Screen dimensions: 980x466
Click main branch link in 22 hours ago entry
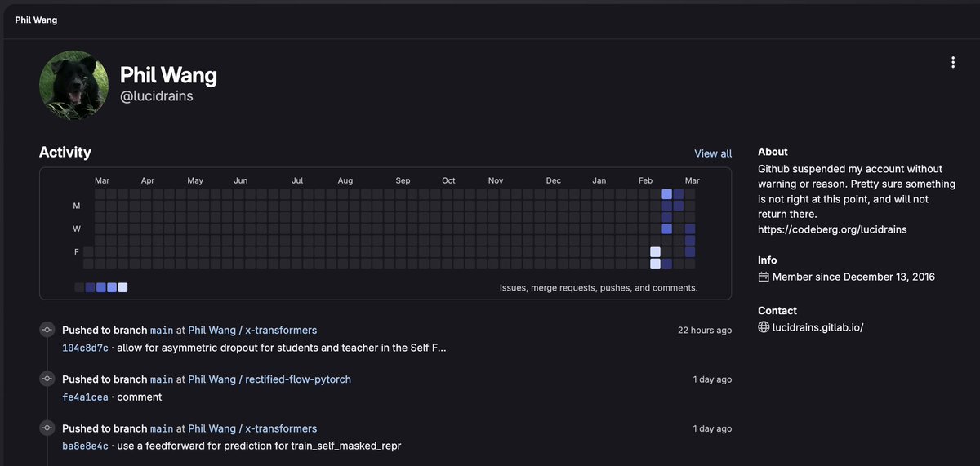pyautogui.click(x=162, y=331)
